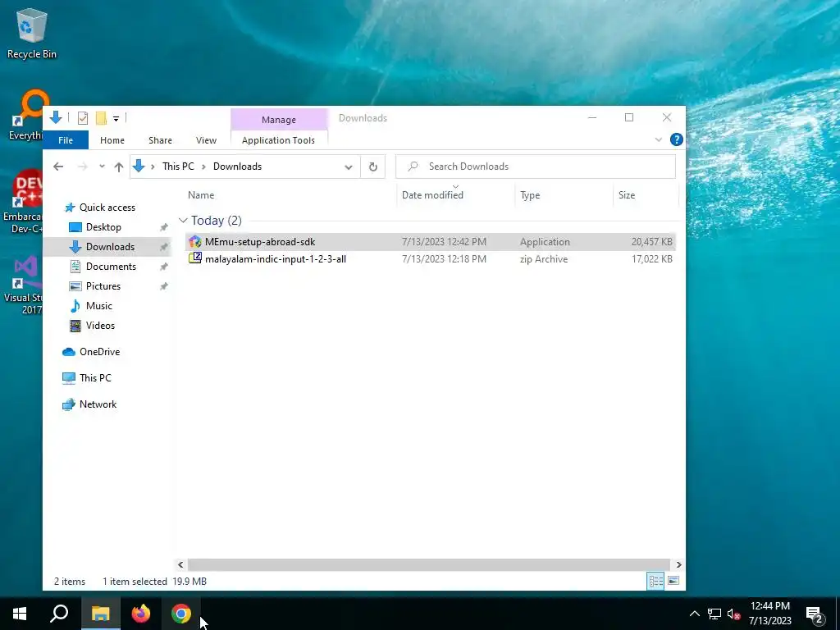Launch Google Chrome from the taskbar
Viewport: 840px width, 630px height.
181,614
